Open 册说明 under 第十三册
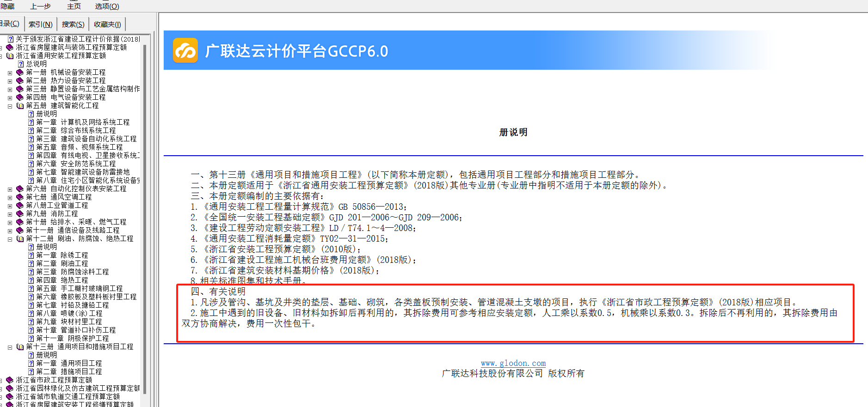 [x=47, y=355]
